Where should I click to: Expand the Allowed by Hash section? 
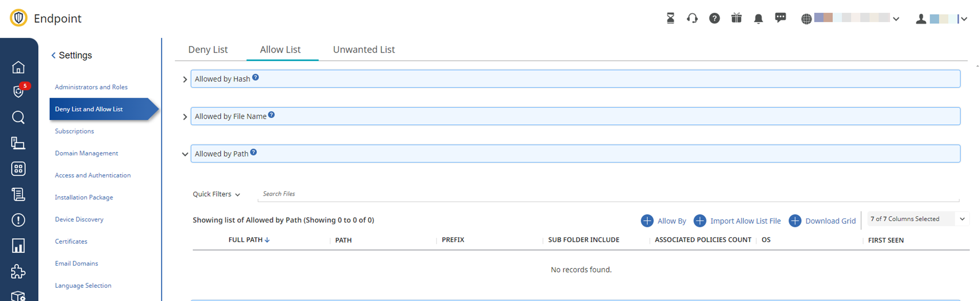tap(185, 79)
